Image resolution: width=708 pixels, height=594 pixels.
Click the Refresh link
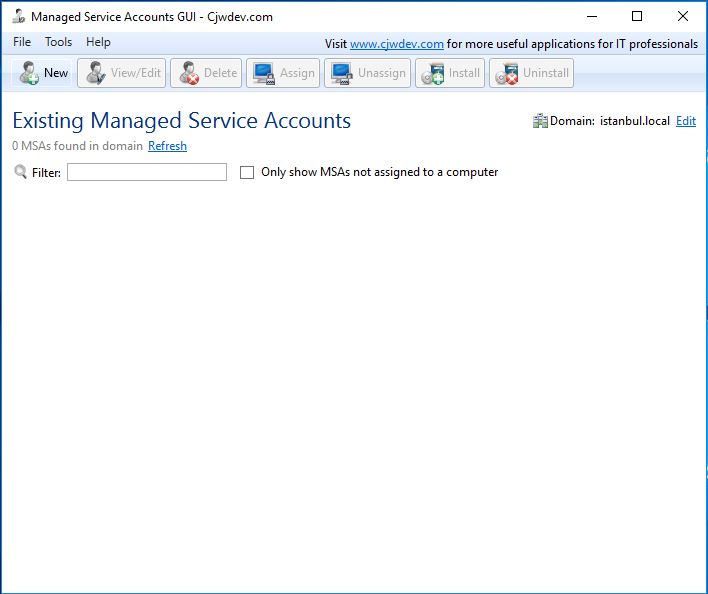pyautogui.click(x=167, y=146)
